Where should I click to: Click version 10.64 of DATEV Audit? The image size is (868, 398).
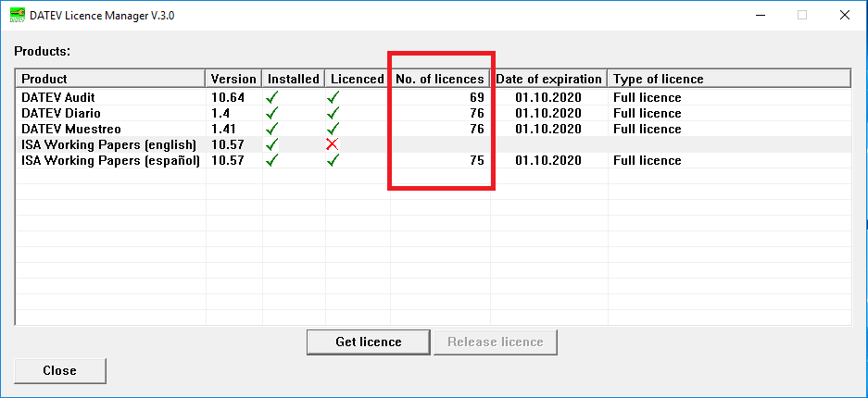[227, 97]
